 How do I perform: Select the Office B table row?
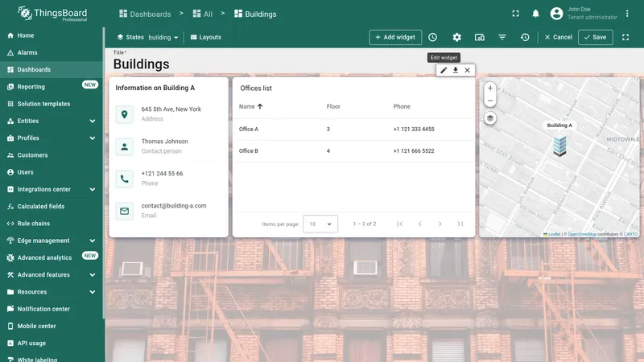pos(353,151)
